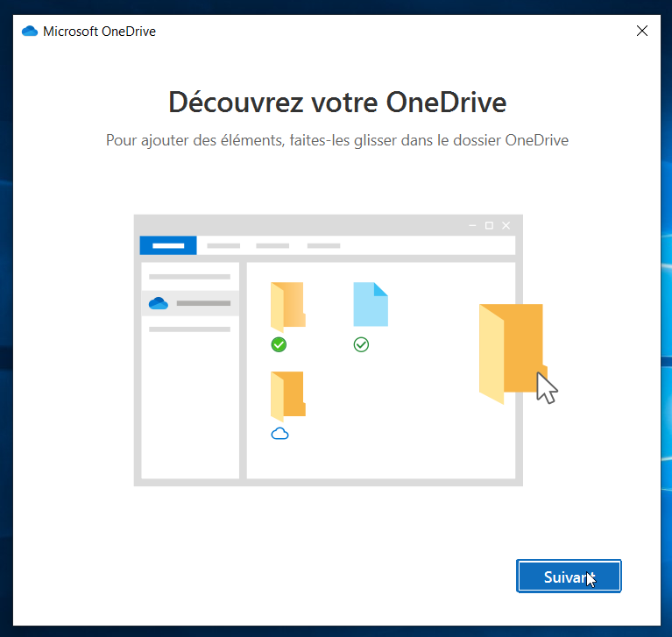Click the heading "Découvrez votre OneDrive"
This screenshot has width=672, height=637.
pyautogui.click(x=337, y=103)
